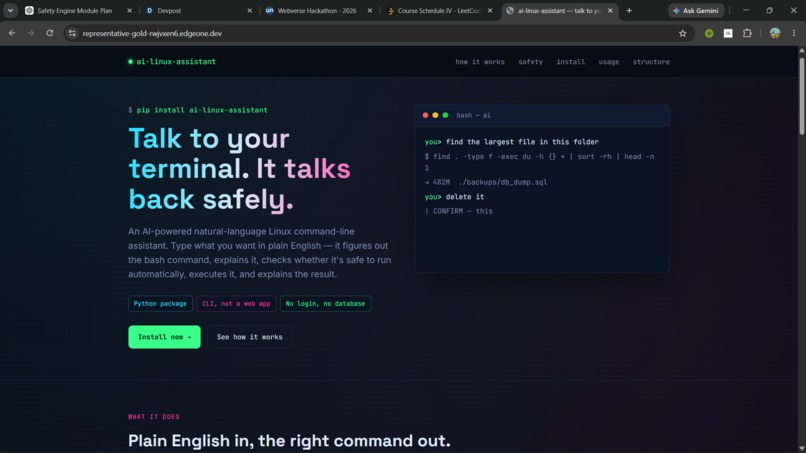Go to 'structure' nav link

click(x=651, y=62)
